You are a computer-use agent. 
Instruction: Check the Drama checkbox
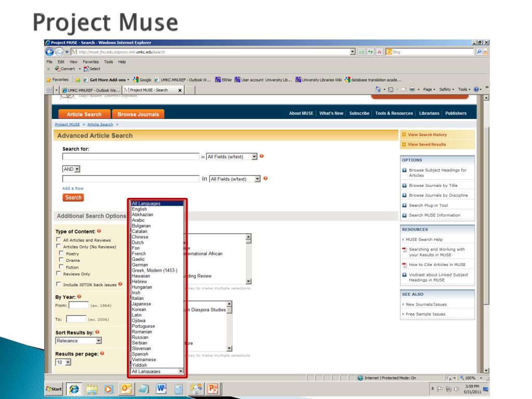(x=61, y=260)
